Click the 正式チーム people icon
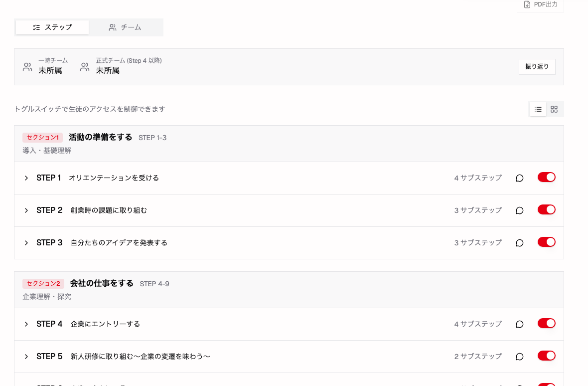Screen dimensions: 588x386 click(x=85, y=67)
